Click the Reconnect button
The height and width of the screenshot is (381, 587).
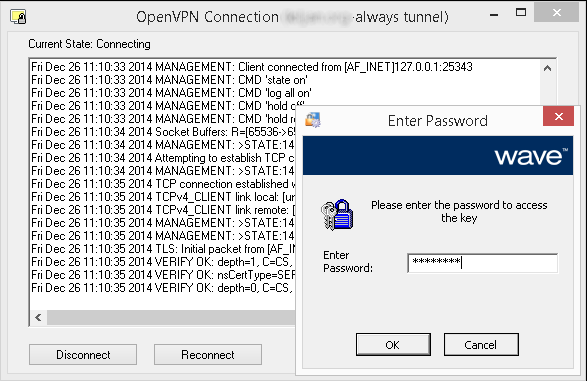208,354
